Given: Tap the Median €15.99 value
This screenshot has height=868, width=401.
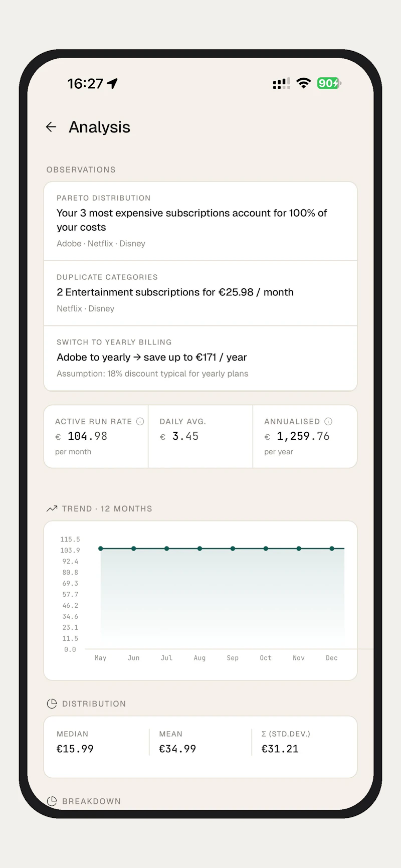Looking at the screenshot, I should click(75, 749).
